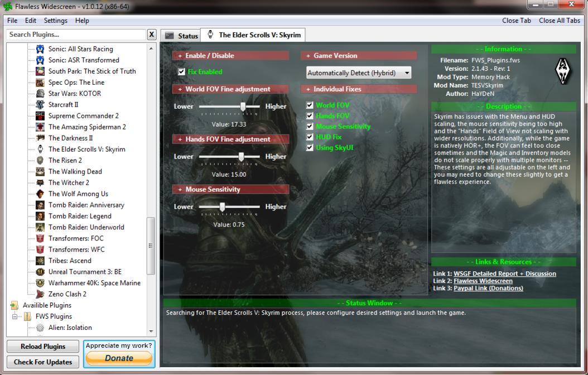Disable the Using SkyUI checkbox
Viewport: 588px width, 375px height.
pyautogui.click(x=310, y=148)
